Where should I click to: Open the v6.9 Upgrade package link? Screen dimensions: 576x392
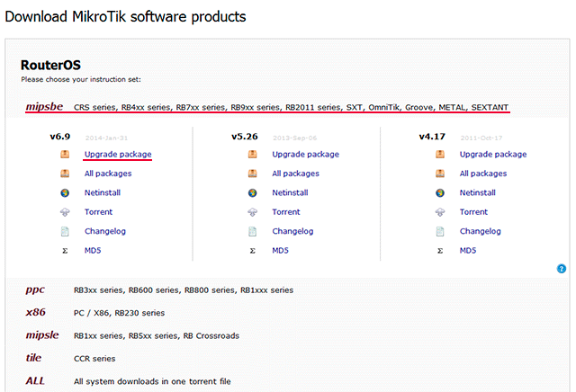(117, 155)
